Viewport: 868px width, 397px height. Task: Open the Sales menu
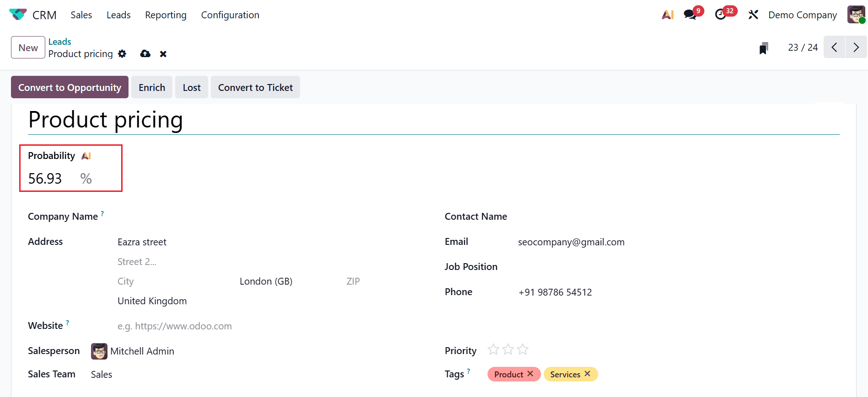click(81, 15)
